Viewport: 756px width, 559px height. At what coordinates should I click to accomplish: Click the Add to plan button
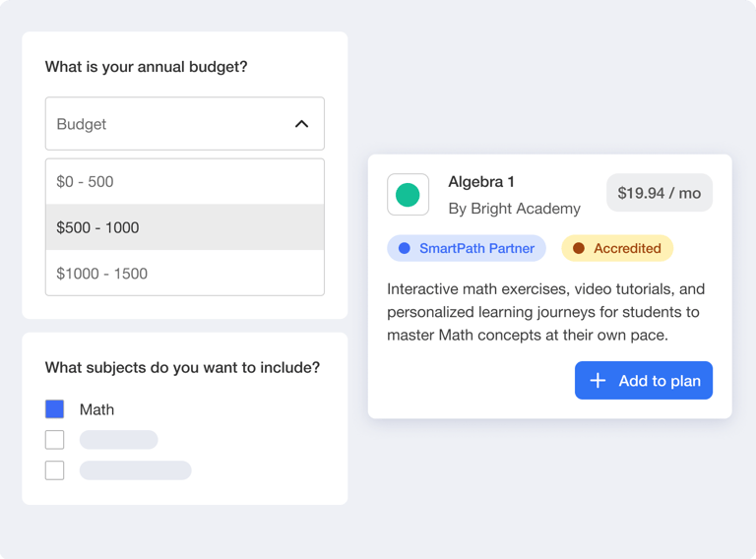(x=643, y=380)
